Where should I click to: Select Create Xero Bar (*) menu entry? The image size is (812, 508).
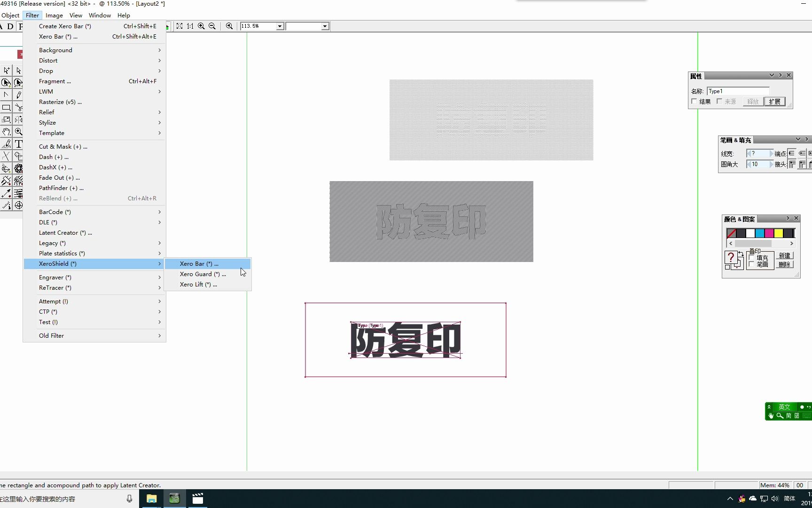(94, 26)
